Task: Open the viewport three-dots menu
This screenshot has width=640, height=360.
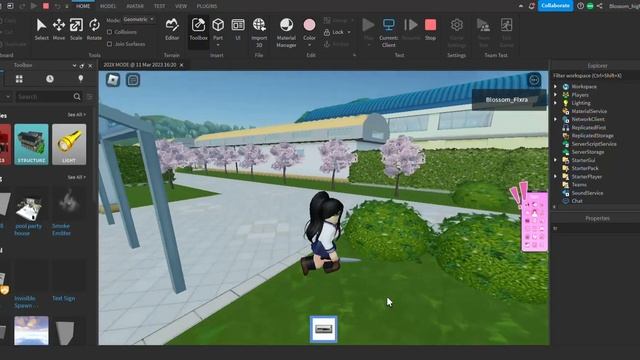Action: click(534, 80)
